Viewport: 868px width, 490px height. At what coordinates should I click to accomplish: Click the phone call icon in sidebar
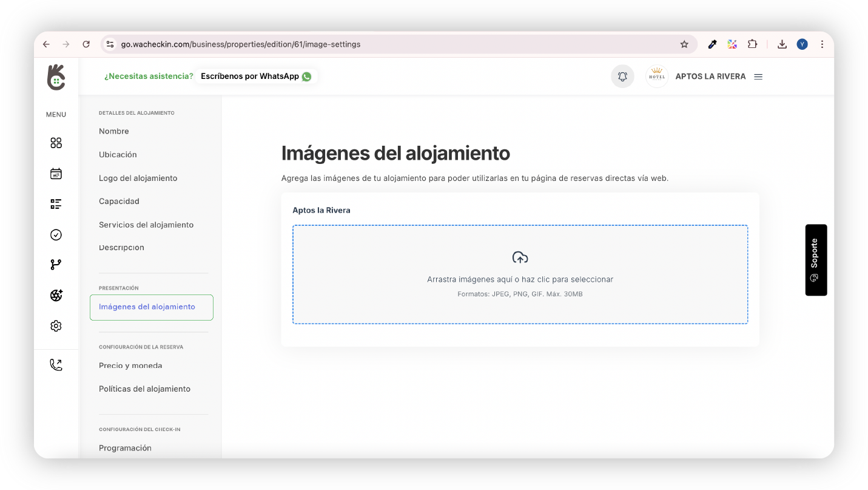(x=56, y=365)
